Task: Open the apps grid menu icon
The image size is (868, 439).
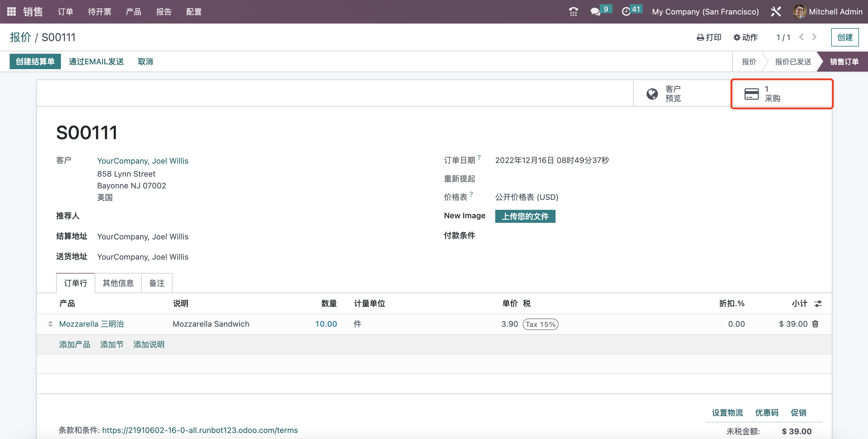Action: pos(11,12)
